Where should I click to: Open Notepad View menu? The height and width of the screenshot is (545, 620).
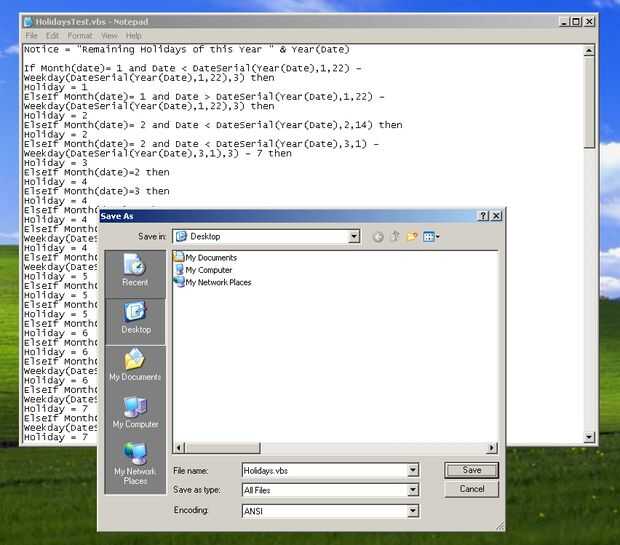pyautogui.click(x=109, y=36)
